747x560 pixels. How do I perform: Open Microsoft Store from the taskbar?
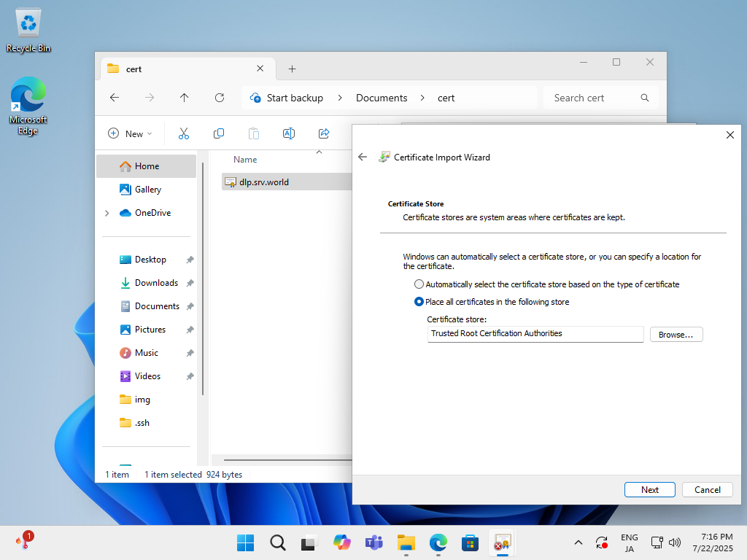[x=470, y=542]
